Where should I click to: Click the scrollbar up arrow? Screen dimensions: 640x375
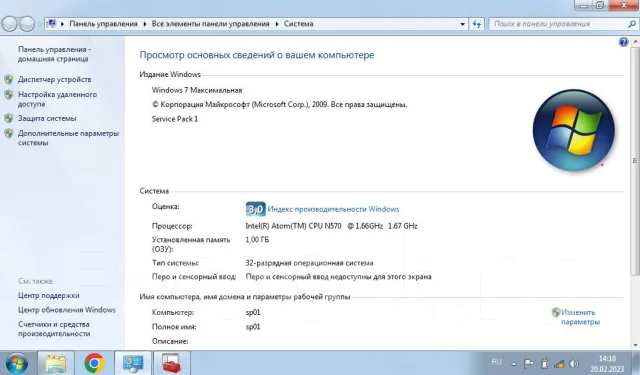coord(635,41)
